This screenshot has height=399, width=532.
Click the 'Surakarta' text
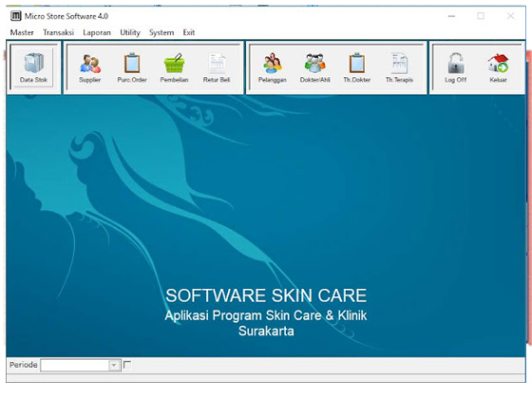(266, 331)
